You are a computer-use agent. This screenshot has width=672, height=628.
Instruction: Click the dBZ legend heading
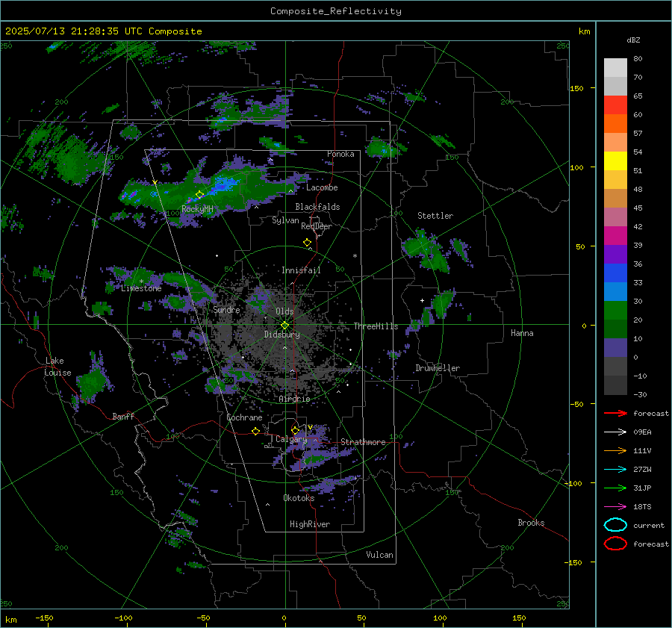633,40
